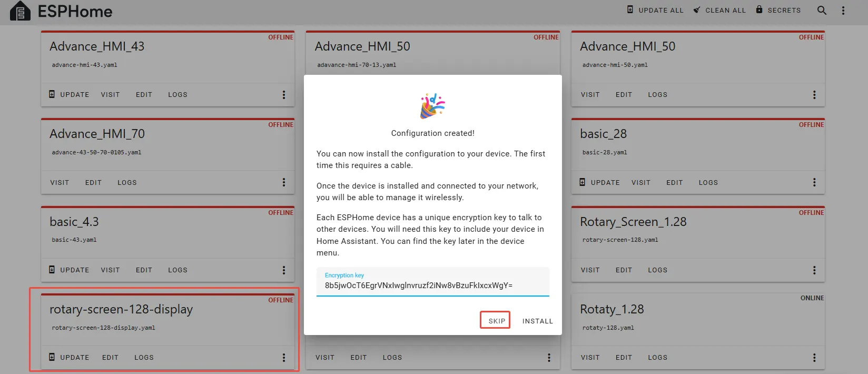Click the Update All icon in header

point(630,10)
